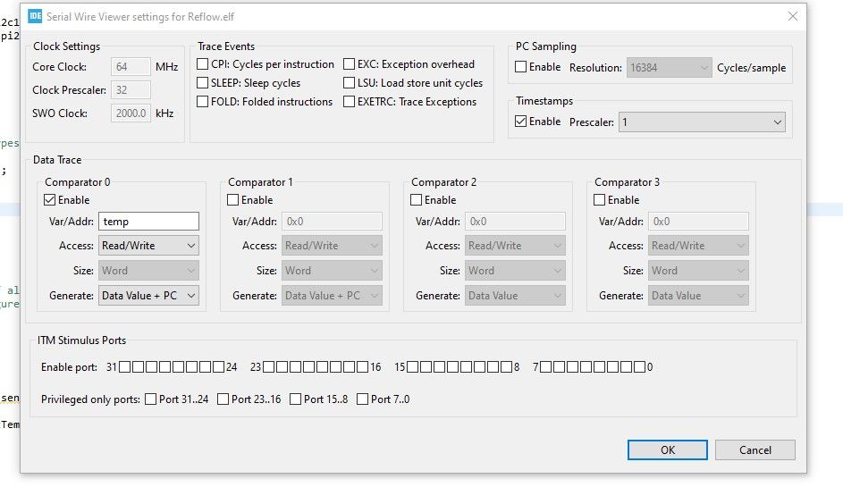Click Comparator 0 Var/Addr field containing temp

tap(149, 222)
